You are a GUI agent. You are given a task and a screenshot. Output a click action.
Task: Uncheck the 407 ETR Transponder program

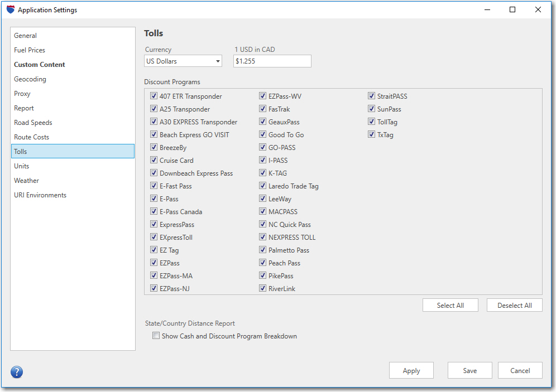[154, 96]
